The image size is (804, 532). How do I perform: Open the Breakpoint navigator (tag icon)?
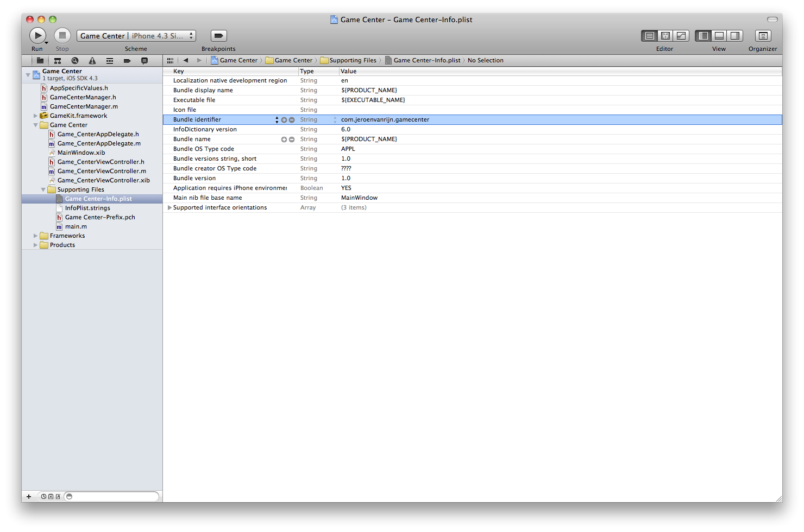point(127,61)
